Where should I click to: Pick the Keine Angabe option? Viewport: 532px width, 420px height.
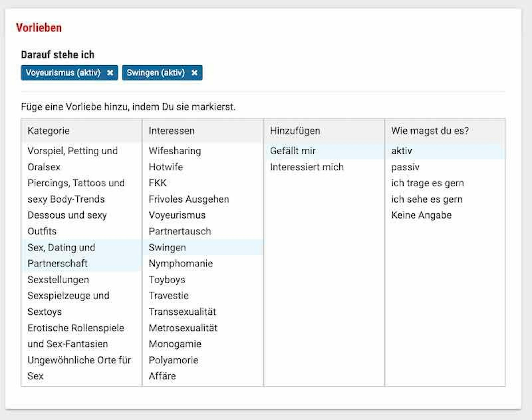coord(421,215)
